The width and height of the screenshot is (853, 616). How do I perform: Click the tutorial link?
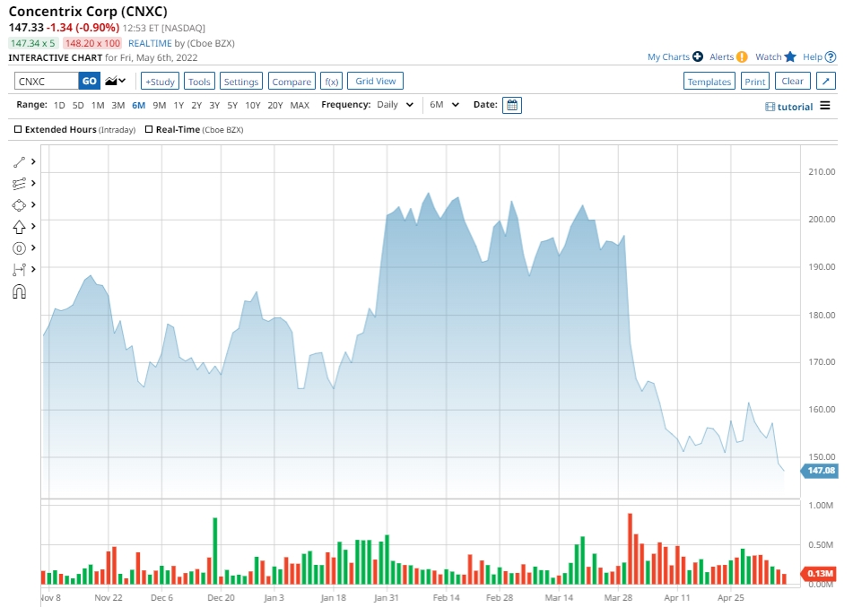coord(795,107)
